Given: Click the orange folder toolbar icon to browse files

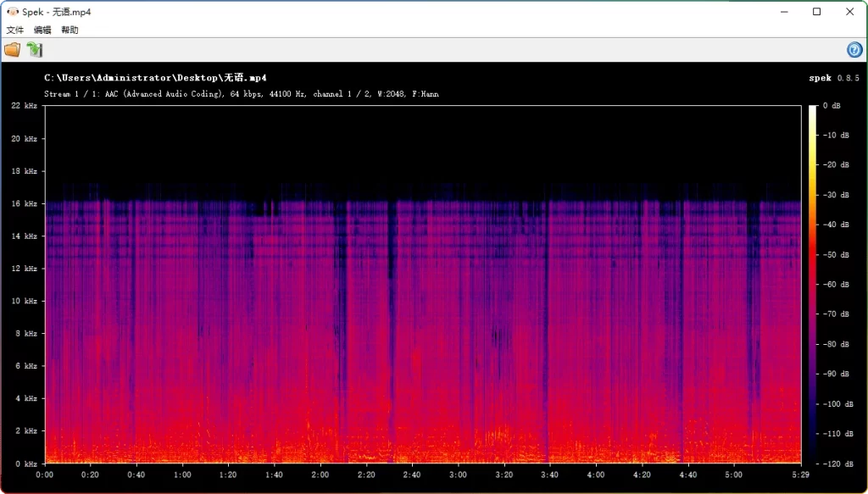Looking at the screenshot, I should pyautogui.click(x=13, y=49).
